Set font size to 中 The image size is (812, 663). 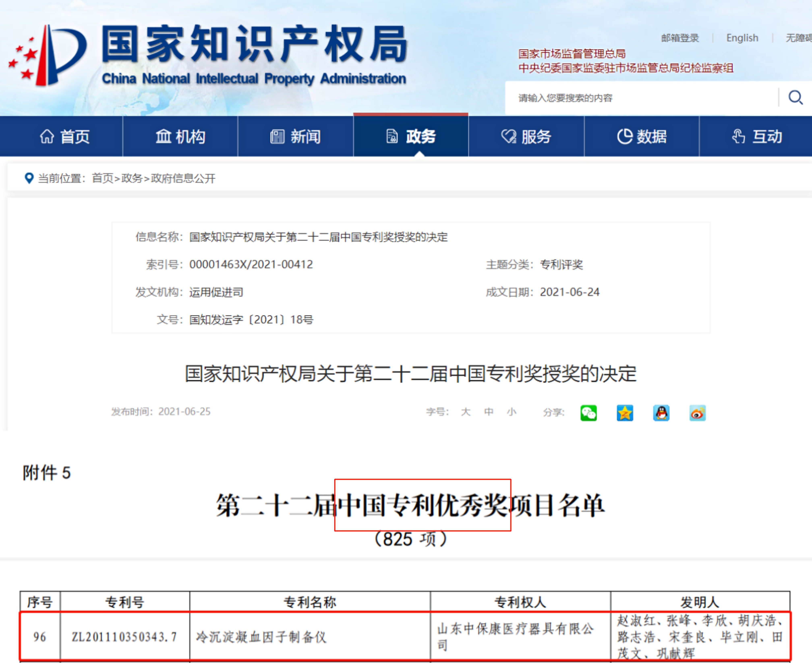pyautogui.click(x=488, y=412)
